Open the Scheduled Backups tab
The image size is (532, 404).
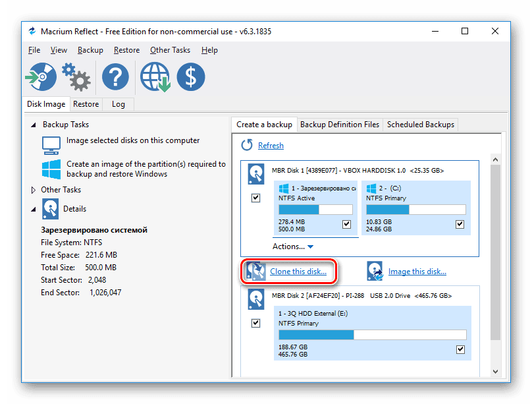pyautogui.click(x=421, y=125)
